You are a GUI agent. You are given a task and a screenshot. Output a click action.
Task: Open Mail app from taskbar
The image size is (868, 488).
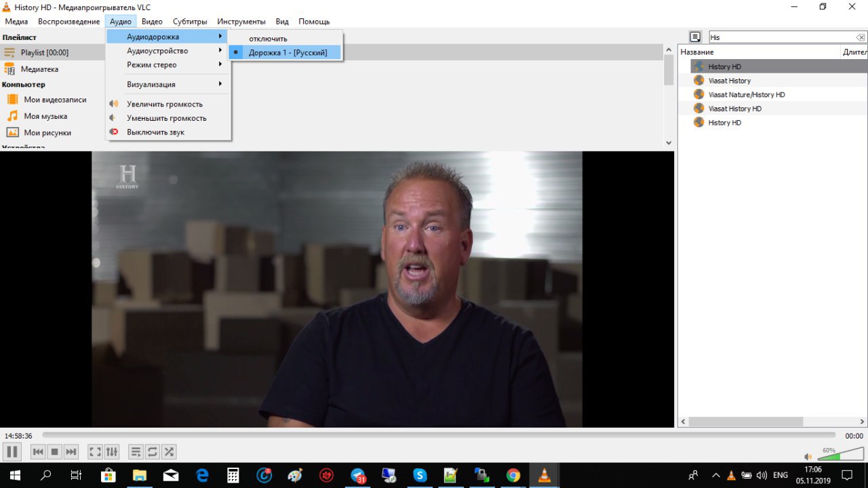tap(170, 475)
